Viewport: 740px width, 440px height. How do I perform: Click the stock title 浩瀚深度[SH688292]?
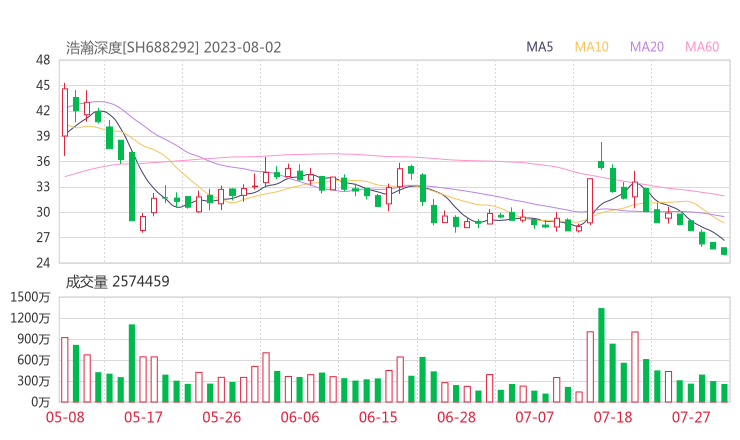[x=133, y=48]
